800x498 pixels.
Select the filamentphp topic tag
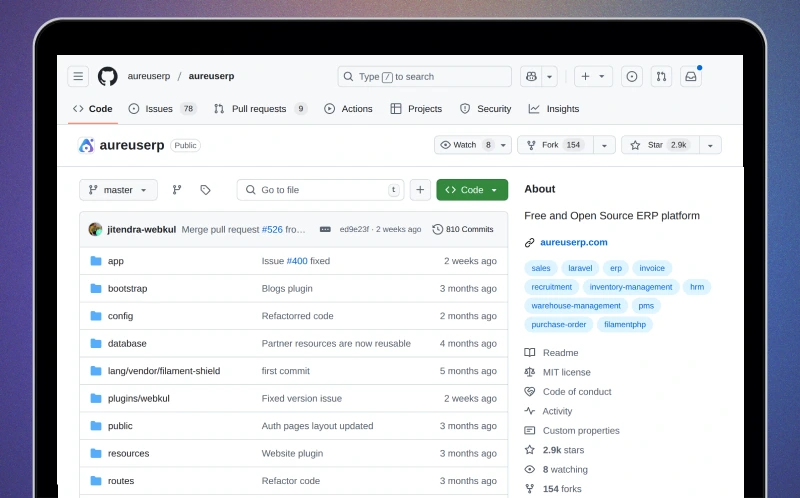click(625, 325)
